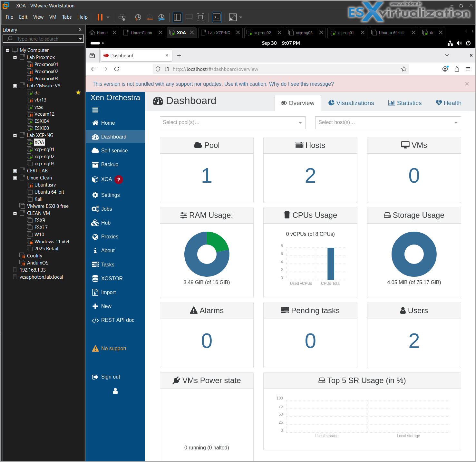The image size is (476, 462).
Task: Open the VMware console view icon
Action: 217,17
